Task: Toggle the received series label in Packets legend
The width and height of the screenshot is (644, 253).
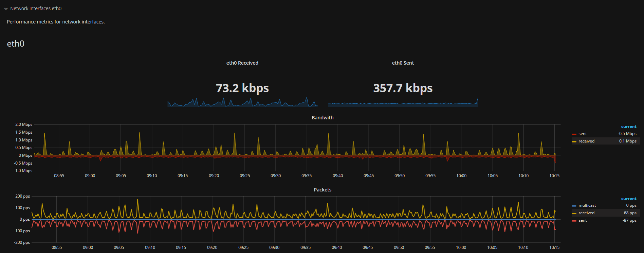Action: click(x=586, y=213)
